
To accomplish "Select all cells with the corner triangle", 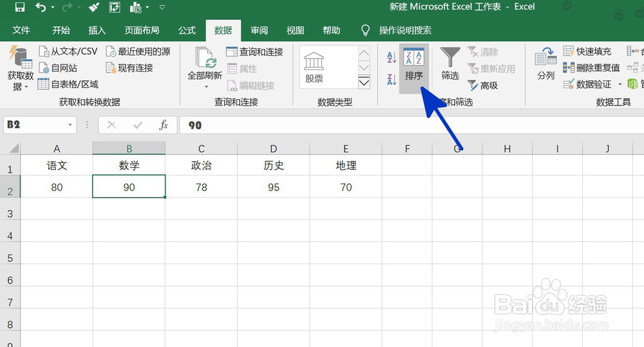I will (x=14, y=148).
